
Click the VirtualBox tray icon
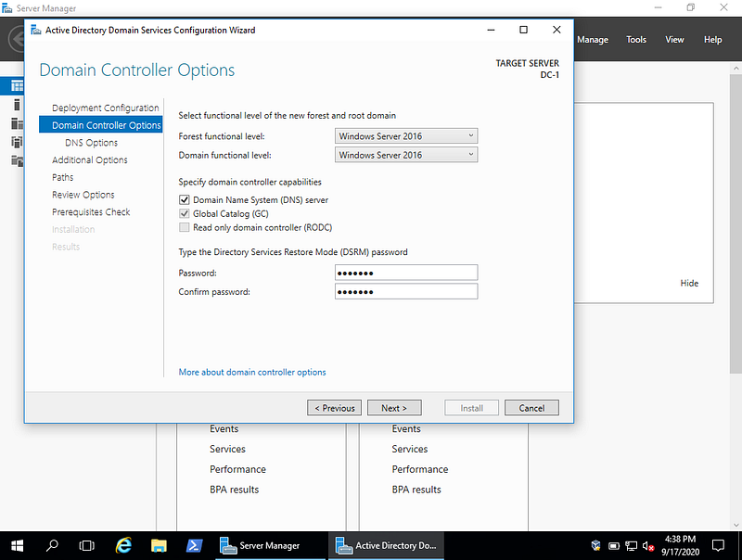coord(595,546)
